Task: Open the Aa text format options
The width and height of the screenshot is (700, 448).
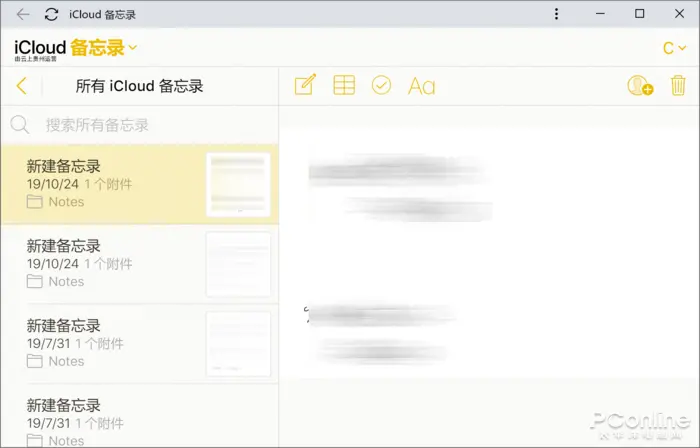Action: [x=421, y=86]
